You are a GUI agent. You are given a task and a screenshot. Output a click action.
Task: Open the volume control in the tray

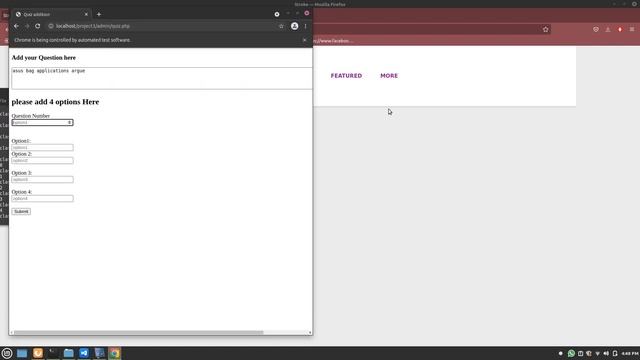606,353
